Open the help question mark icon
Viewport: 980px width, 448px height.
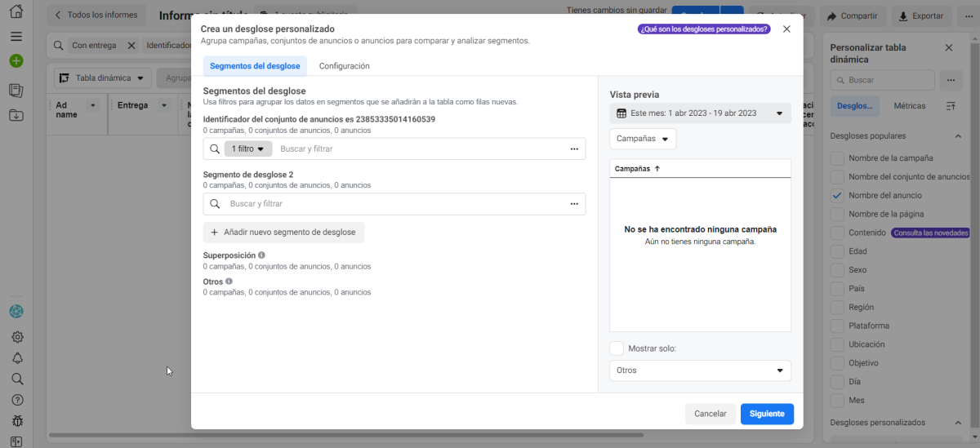17,400
